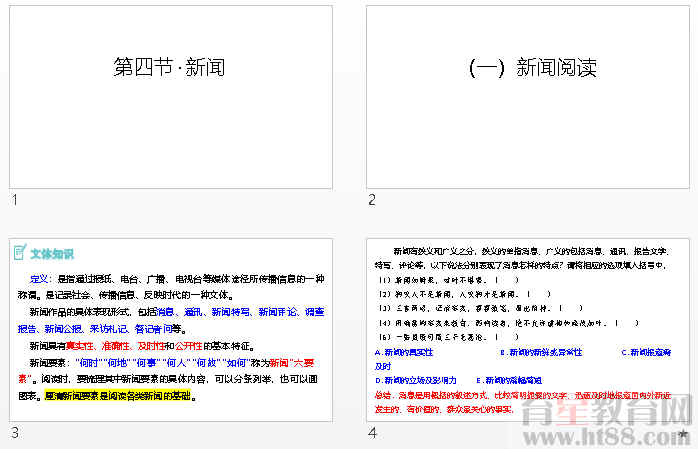This screenshot has height=449, width=698.
Task: Click slide number 3 label
Action: (15, 433)
